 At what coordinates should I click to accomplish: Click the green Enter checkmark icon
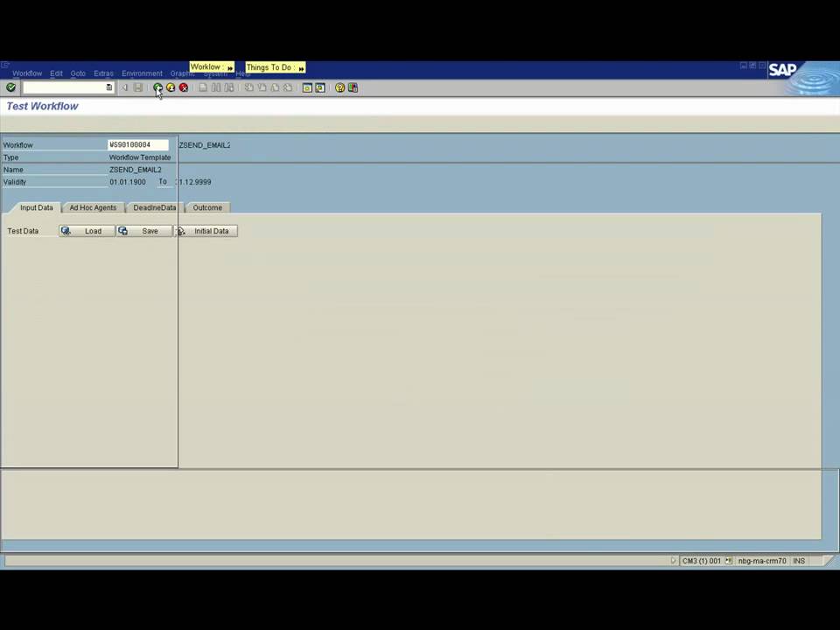[10, 87]
